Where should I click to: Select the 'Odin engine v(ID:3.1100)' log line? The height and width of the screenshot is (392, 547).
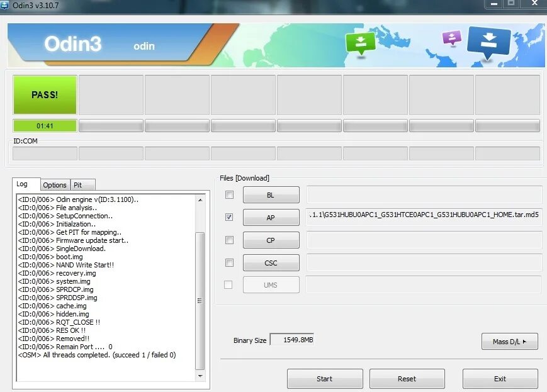(78, 199)
